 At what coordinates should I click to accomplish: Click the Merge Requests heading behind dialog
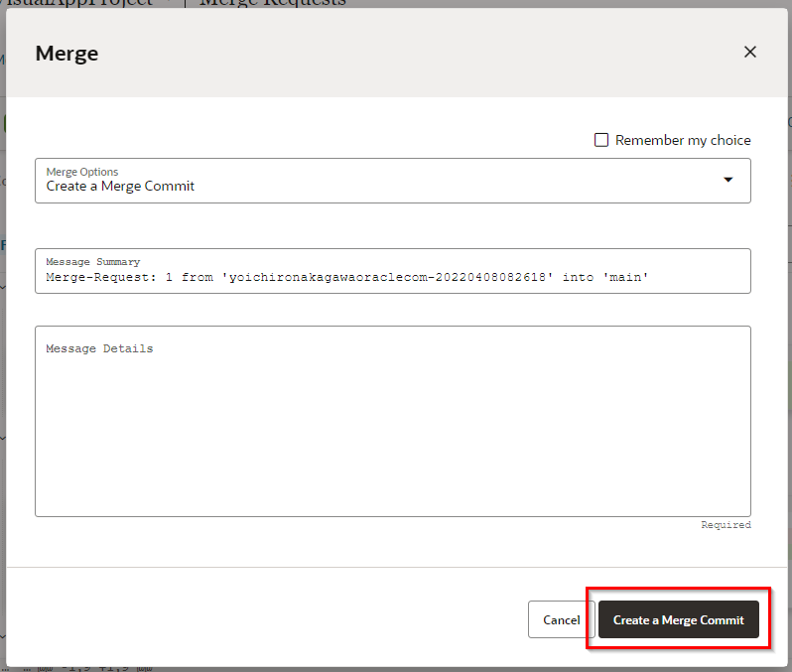click(273, 3)
